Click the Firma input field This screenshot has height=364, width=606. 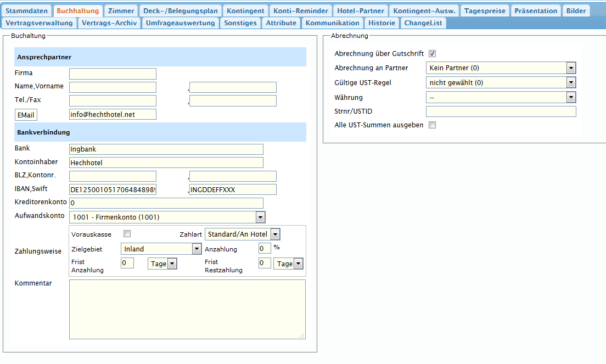pos(113,74)
